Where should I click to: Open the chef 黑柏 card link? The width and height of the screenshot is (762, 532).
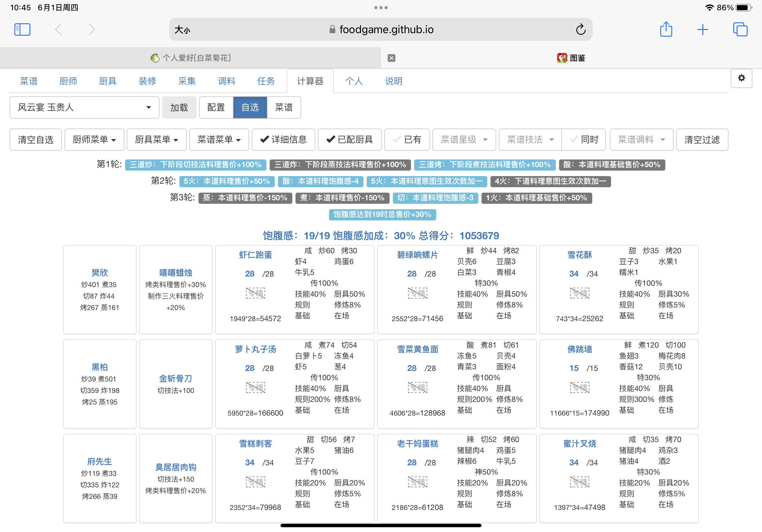100,367
